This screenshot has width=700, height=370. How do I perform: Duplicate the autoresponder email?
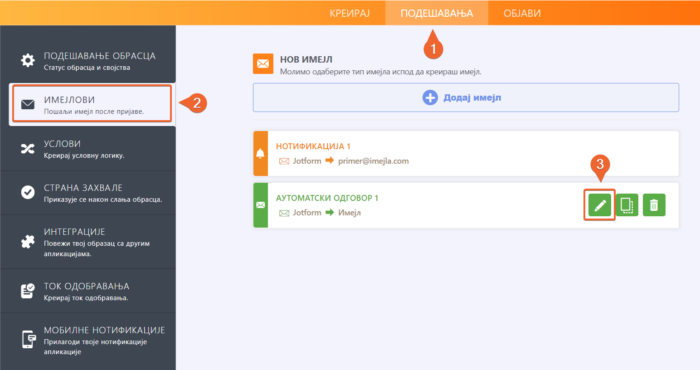pyautogui.click(x=627, y=205)
